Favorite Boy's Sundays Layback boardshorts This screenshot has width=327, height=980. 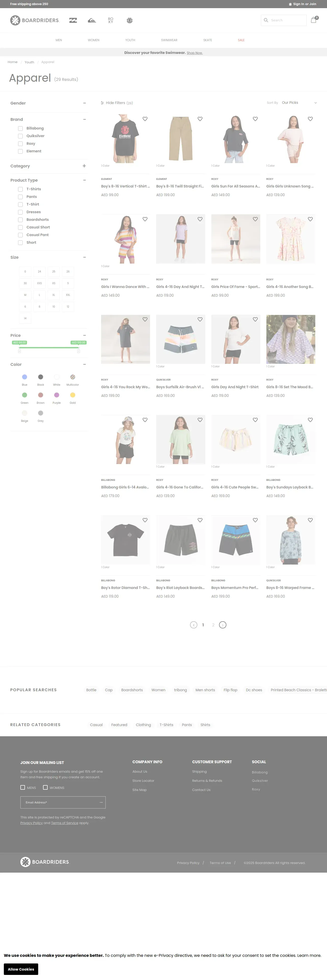pyautogui.click(x=310, y=420)
